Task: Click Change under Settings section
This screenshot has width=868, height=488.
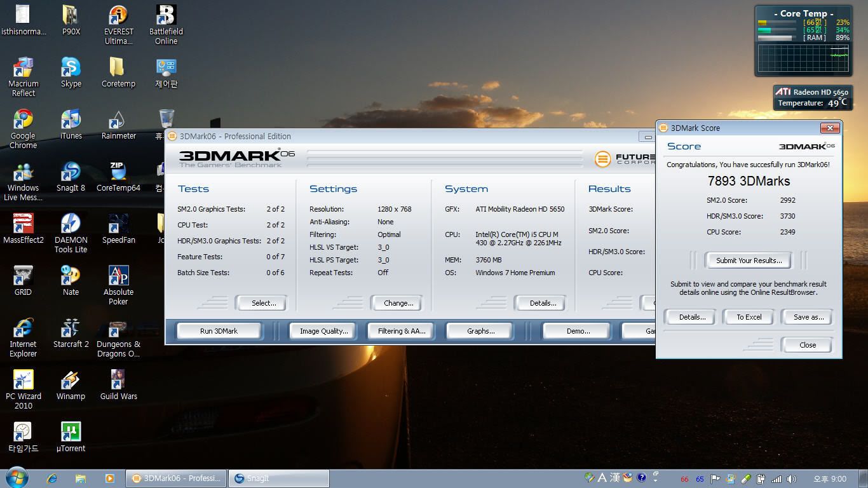Action: coord(398,303)
